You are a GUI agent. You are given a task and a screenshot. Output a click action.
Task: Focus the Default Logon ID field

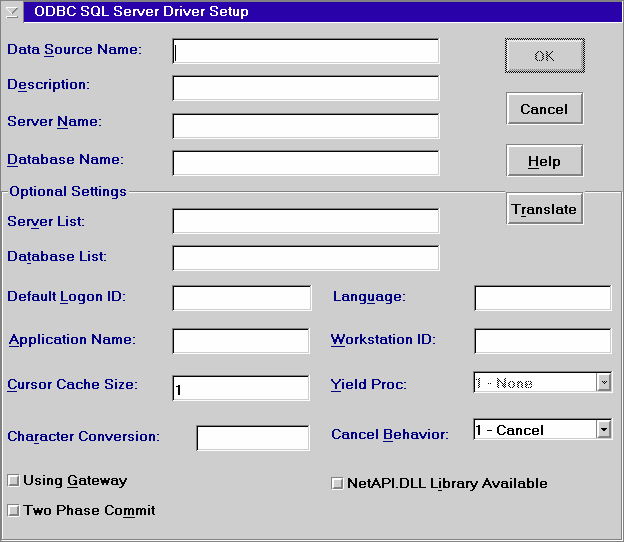[242, 298]
